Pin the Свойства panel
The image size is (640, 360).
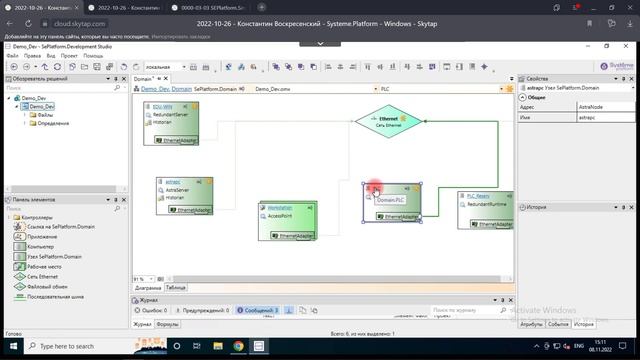tap(624, 79)
